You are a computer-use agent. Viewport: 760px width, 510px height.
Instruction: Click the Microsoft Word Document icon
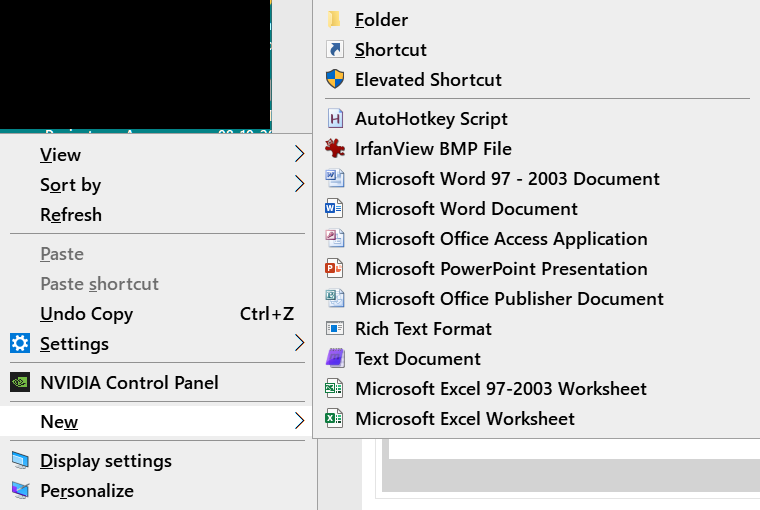tap(334, 208)
